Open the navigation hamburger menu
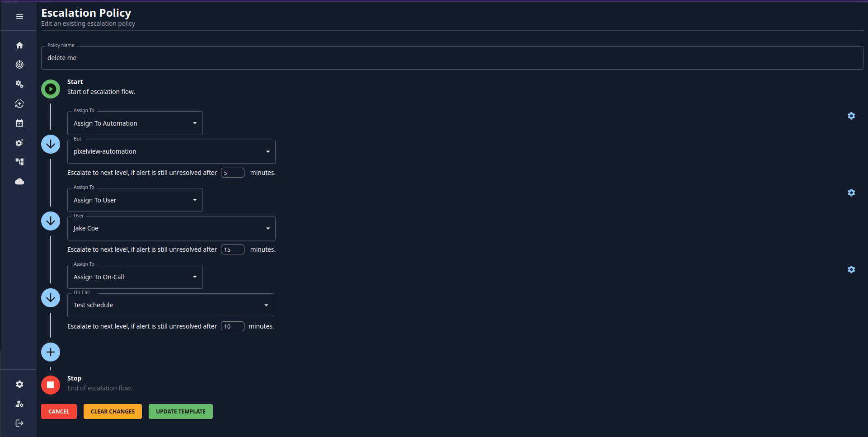 click(19, 16)
